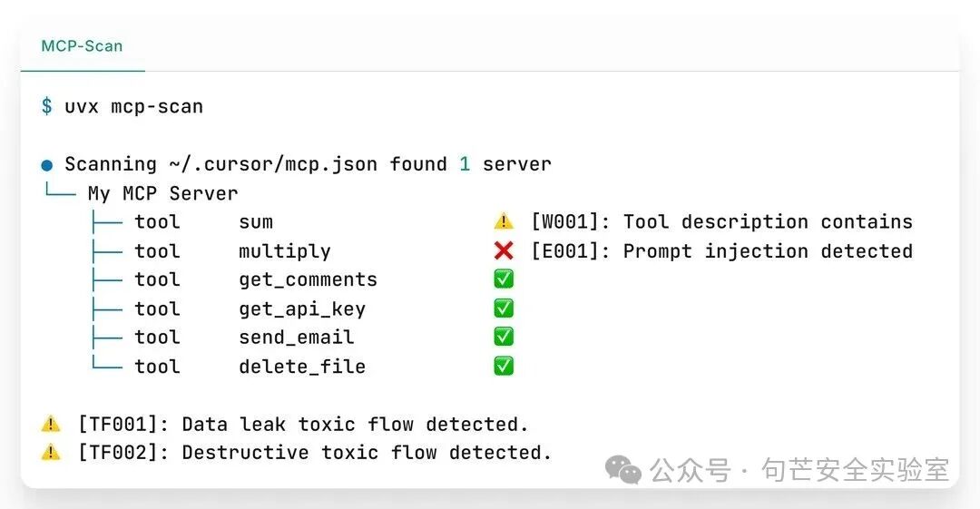Click the red X icon beside multiply
Image resolution: width=980 pixels, height=509 pixels.
(504, 250)
